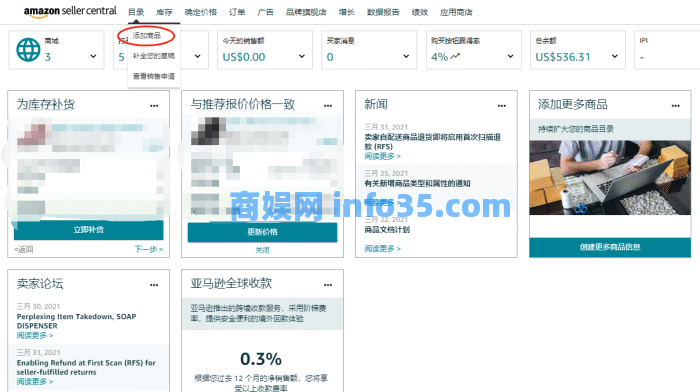The height and width of the screenshot is (392, 700).
Task: Click 阅读更多 under 商品文档计划
Action: [383, 249]
